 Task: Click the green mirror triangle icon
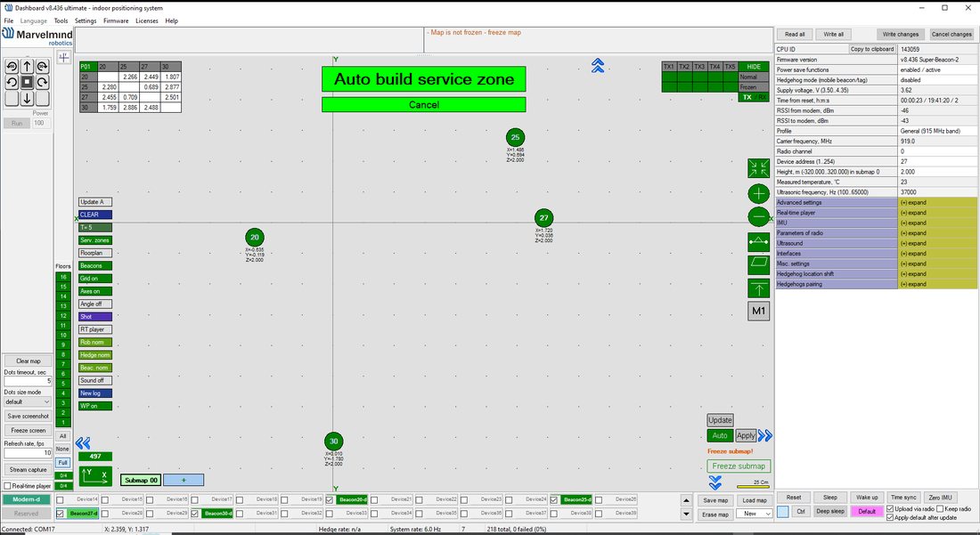pyautogui.click(x=759, y=241)
